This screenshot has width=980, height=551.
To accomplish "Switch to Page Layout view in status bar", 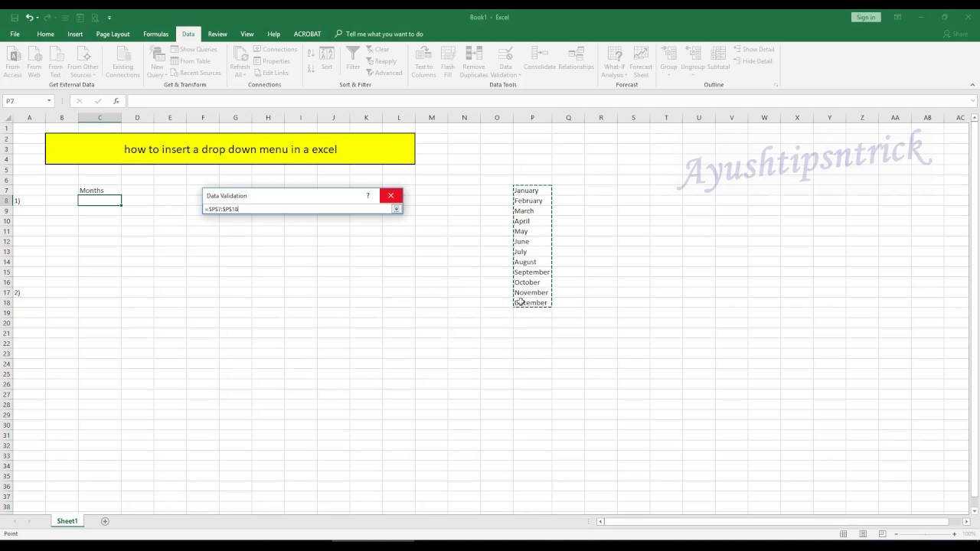I will 863,533.
